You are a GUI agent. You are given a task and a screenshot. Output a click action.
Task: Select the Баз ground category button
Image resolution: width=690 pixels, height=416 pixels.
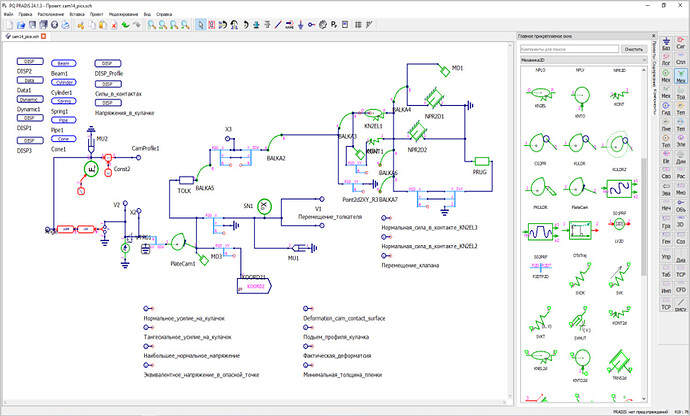point(666,44)
